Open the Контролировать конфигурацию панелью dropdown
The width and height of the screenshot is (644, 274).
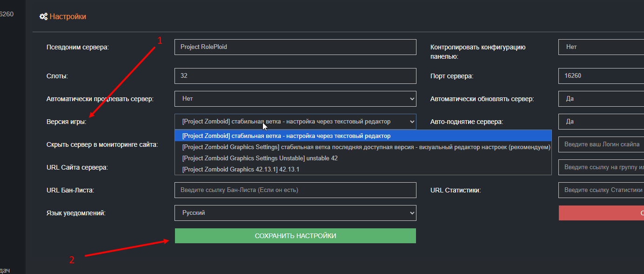coord(600,47)
